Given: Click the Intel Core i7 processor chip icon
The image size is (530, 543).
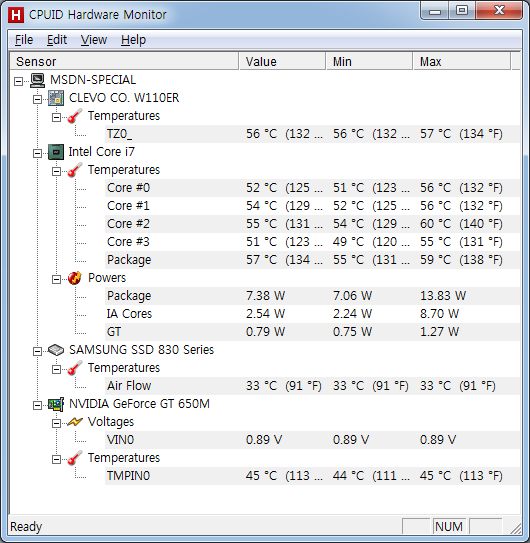Looking at the screenshot, I should [56, 152].
